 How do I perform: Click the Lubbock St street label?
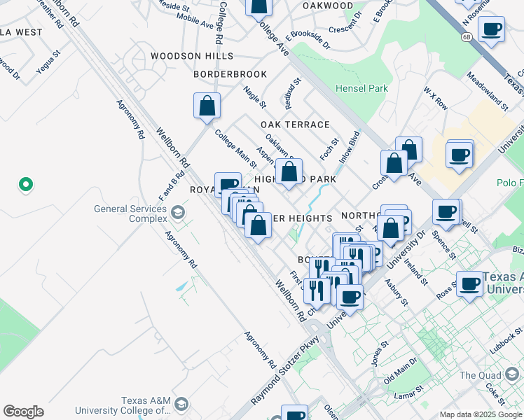click(x=506, y=340)
